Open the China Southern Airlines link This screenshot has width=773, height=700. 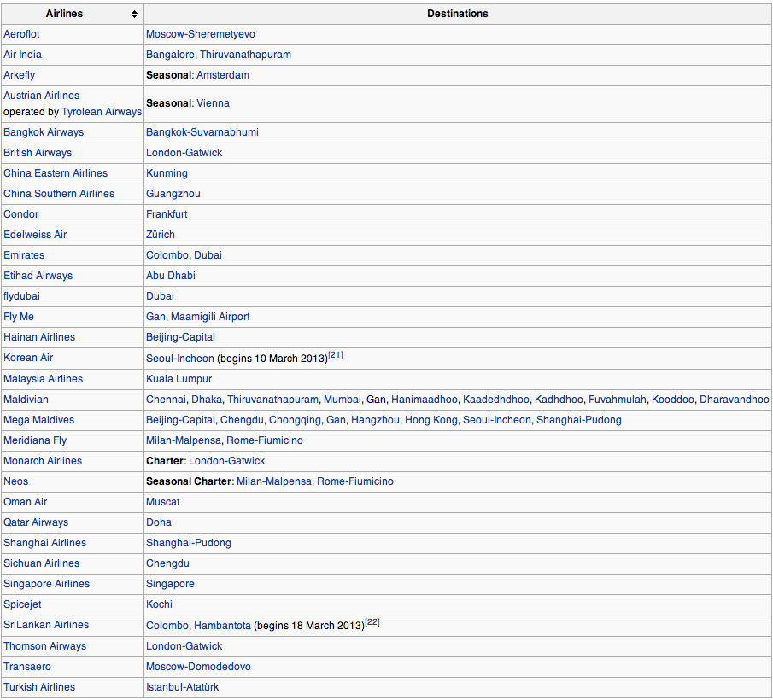[59, 194]
